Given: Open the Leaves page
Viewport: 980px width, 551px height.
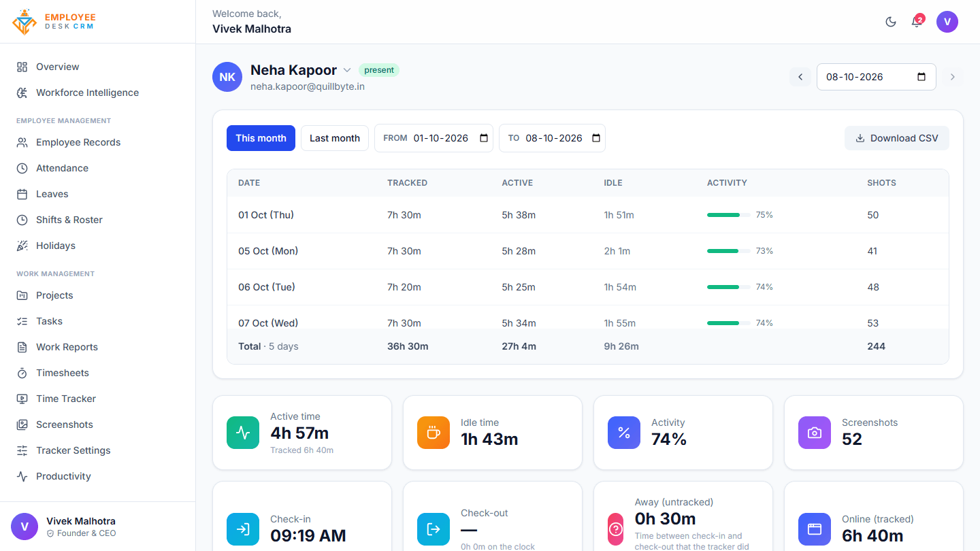Looking at the screenshot, I should (x=97, y=194).
